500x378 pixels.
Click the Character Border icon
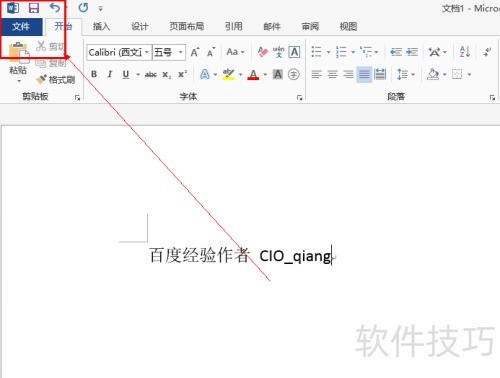point(294,52)
